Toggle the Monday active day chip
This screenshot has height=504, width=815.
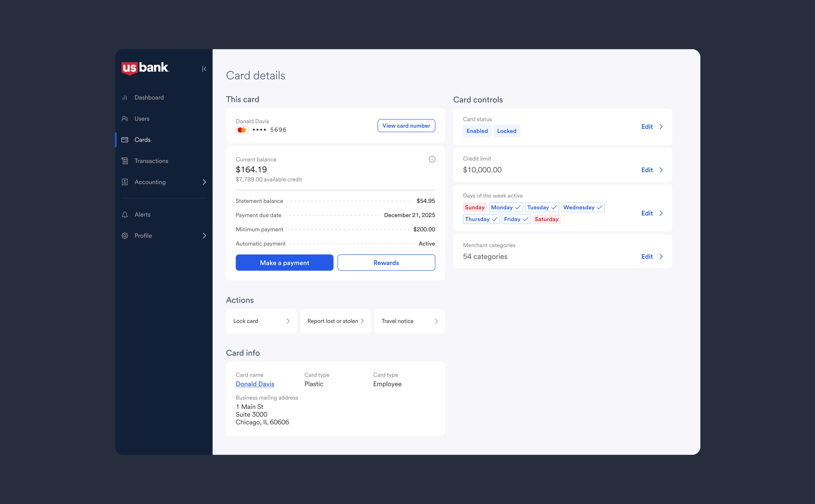[505, 207]
